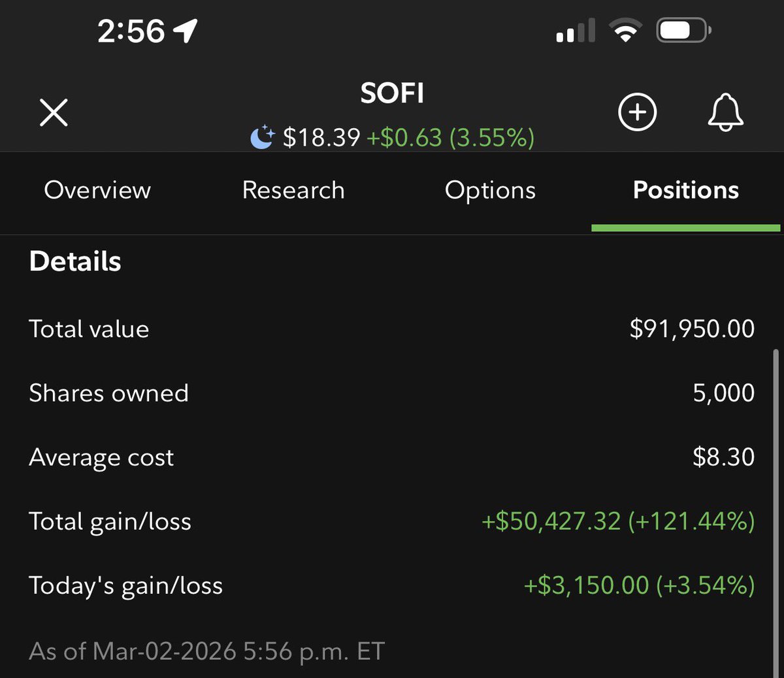This screenshot has width=784, height=678.
Task: Tap the $91,950.00 total value amount
Action: click(692, 329)
